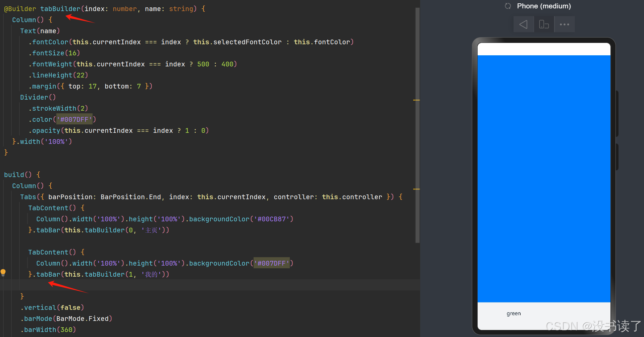
Task: Click the .tabBar call with '主页'
Action: coord(99,230)
